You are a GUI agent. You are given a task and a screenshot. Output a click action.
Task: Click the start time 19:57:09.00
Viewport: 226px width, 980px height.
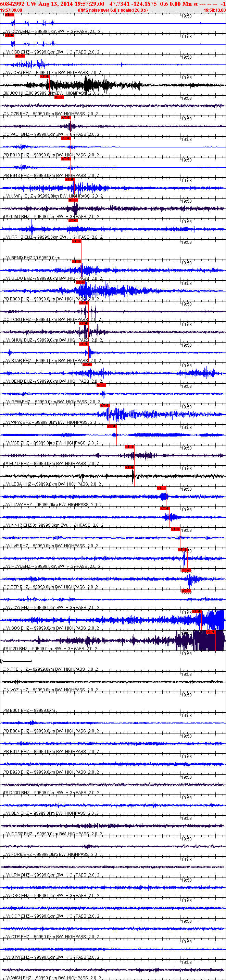(x=11, y=10)
